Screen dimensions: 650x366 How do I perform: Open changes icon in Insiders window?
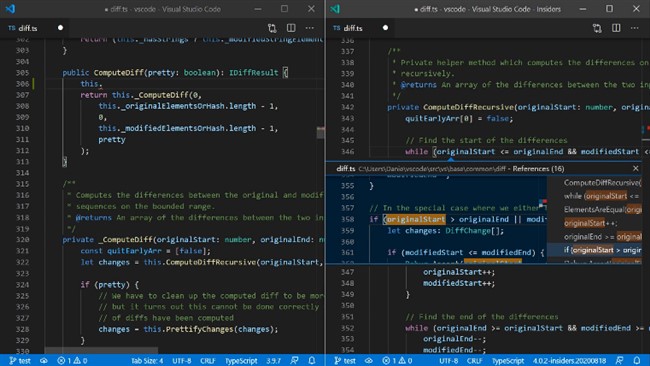pos(597,28)
